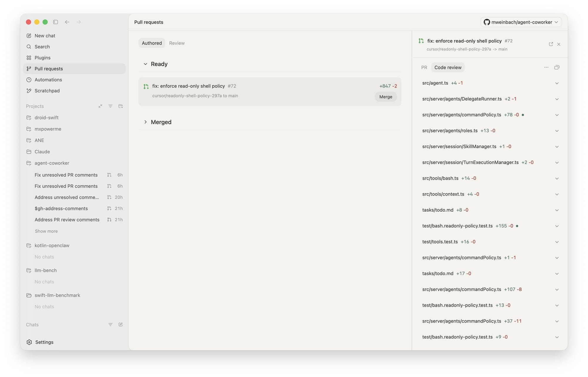Screen dimensions: 588x377
Task: Click Show more under agent-coworker
Action: pos(46,231)
